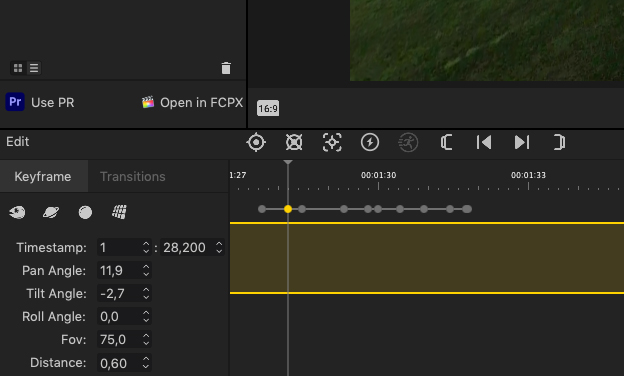Click the trash delete icon
The image size is (624, 376).
(226, 68)
